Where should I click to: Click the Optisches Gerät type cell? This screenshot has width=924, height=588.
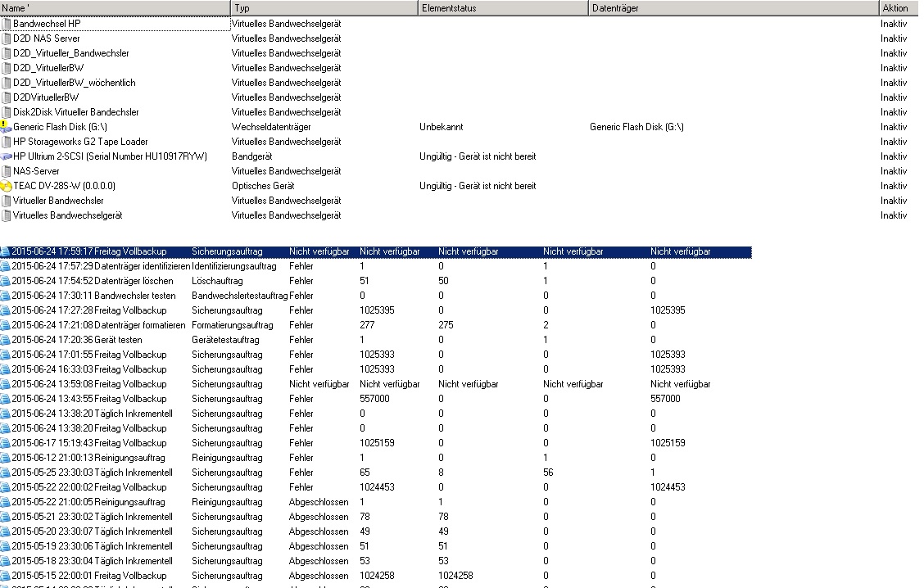point(263,186)
